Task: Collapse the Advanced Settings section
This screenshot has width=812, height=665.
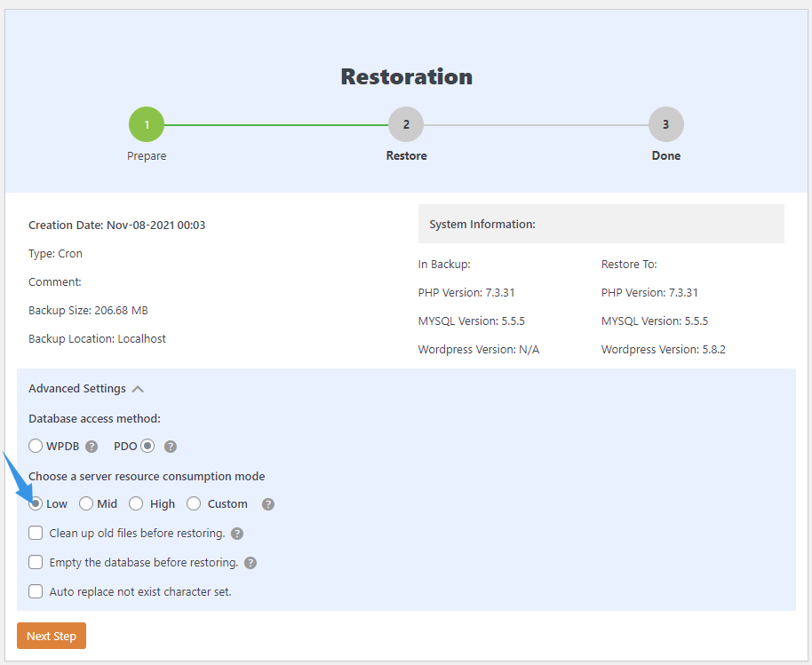Action: point(138,389)
